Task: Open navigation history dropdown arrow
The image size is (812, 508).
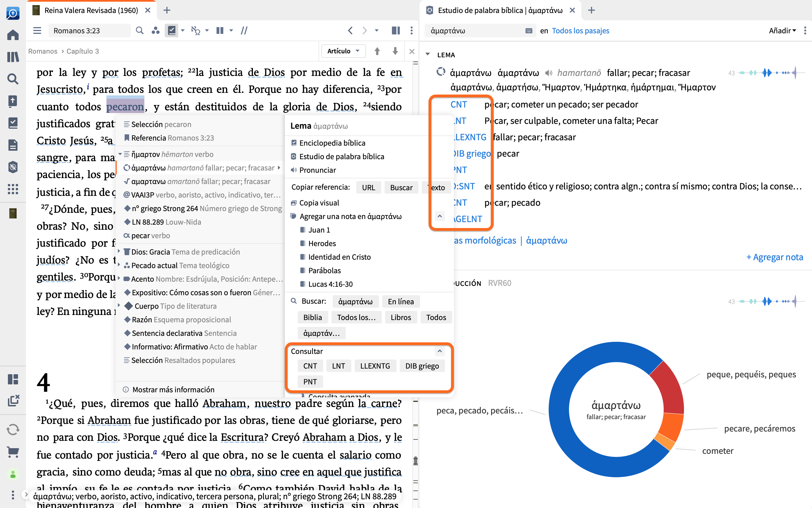Action: [376, 30]
